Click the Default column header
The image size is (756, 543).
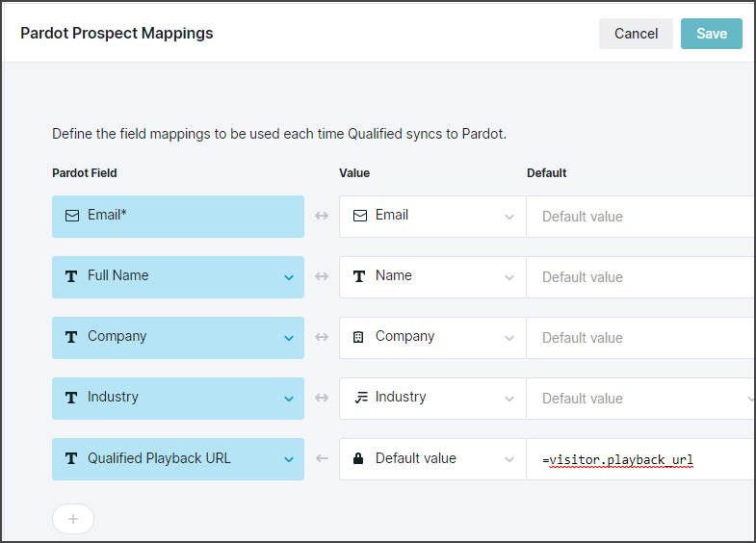point(547,173)
